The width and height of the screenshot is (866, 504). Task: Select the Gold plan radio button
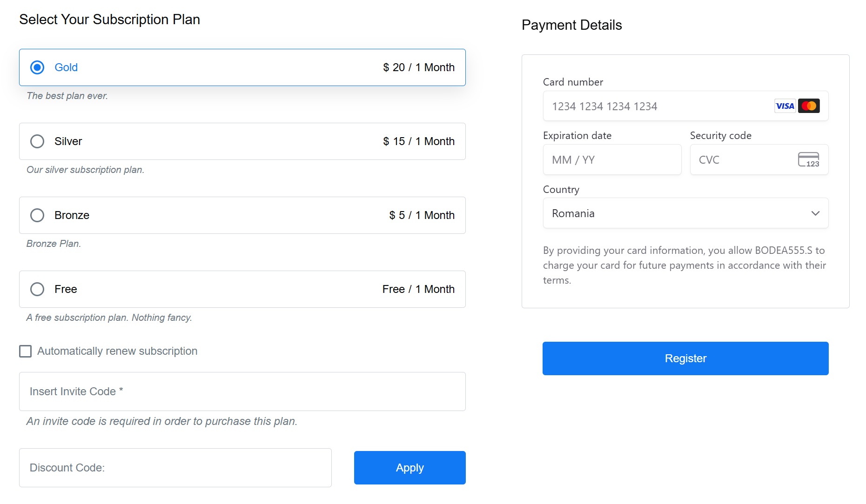[37, 67]
